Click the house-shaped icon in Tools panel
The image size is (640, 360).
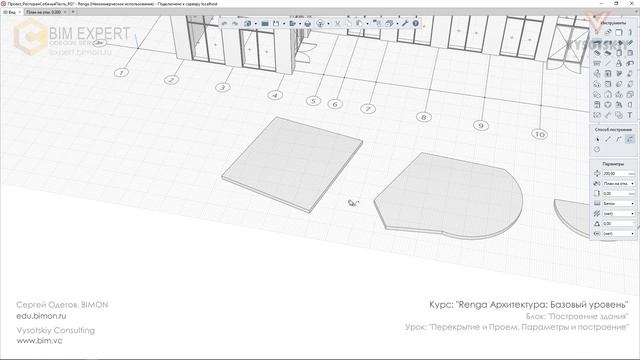click(x=608, y=94)
